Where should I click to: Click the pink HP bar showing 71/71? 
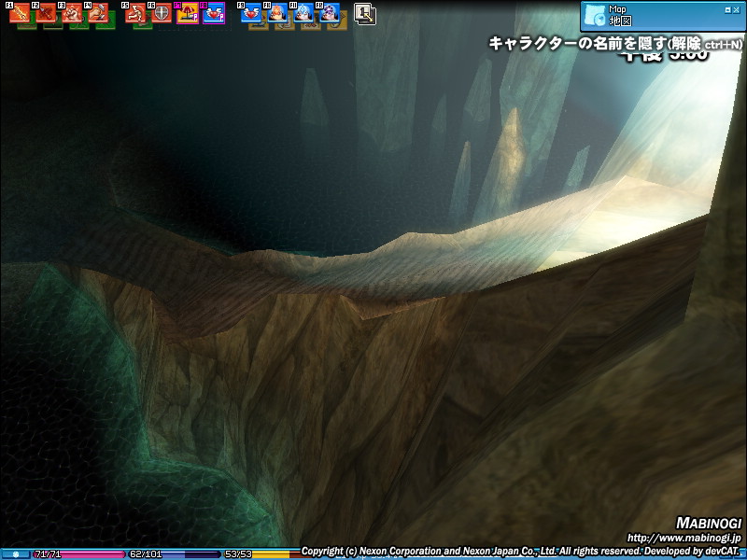click(x=79, y=554)
